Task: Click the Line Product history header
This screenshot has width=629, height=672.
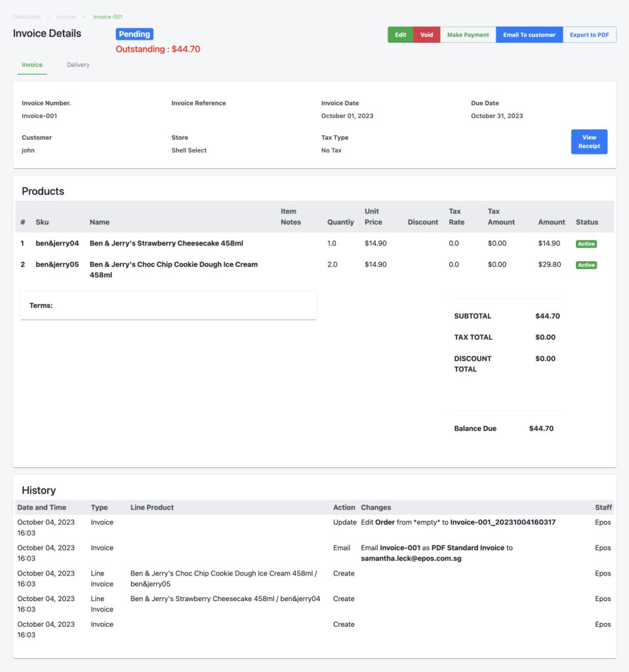Action: (152, 507)
